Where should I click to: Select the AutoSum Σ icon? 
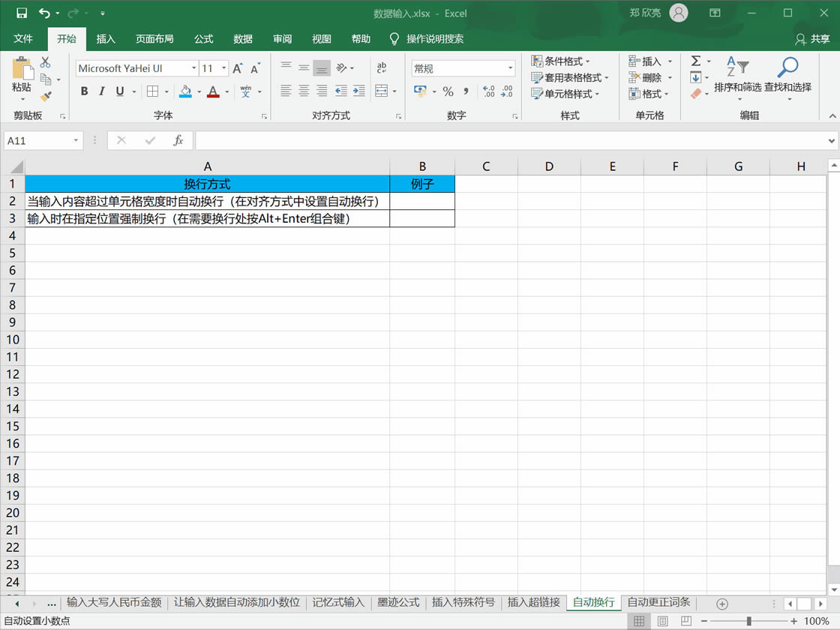695,61
